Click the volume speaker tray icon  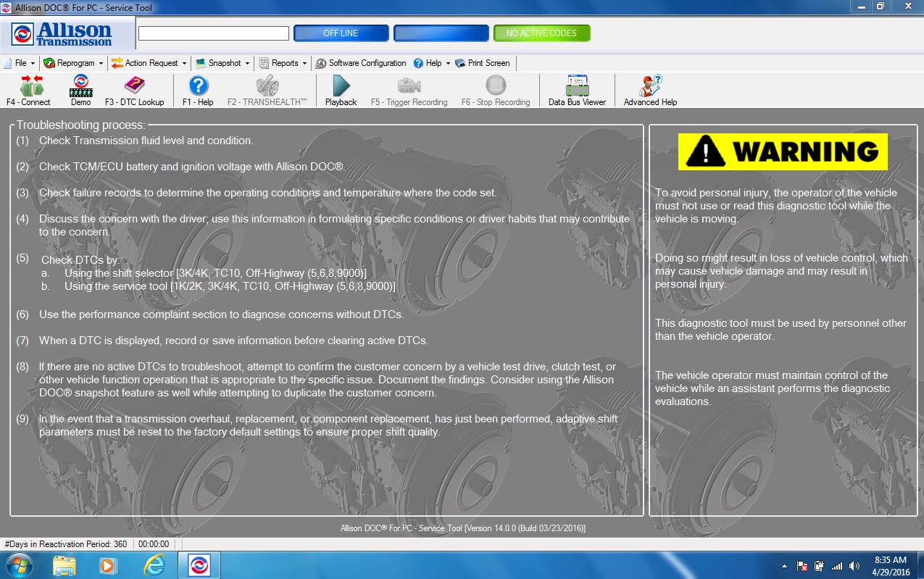pyautogui.click(x=854, y=566)
